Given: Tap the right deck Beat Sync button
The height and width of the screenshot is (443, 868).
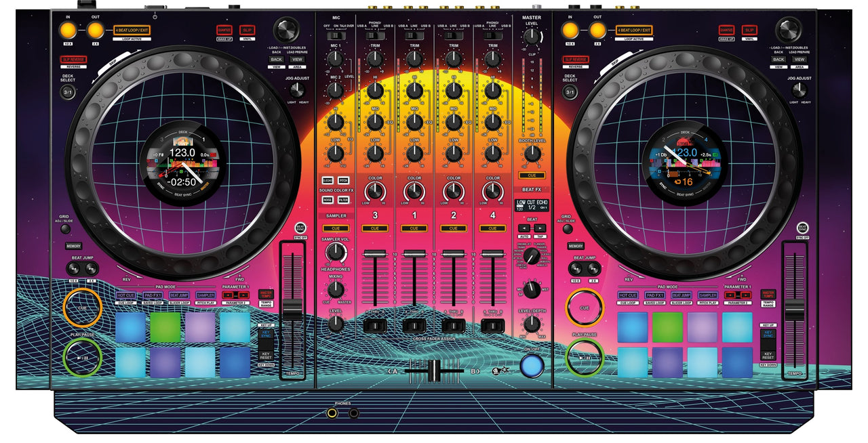Looking at the screenshot, I should pos(803,228).
